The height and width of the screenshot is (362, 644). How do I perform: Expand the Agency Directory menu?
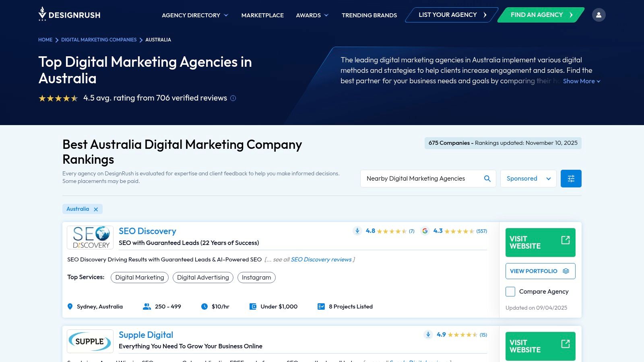coord(195,15)
